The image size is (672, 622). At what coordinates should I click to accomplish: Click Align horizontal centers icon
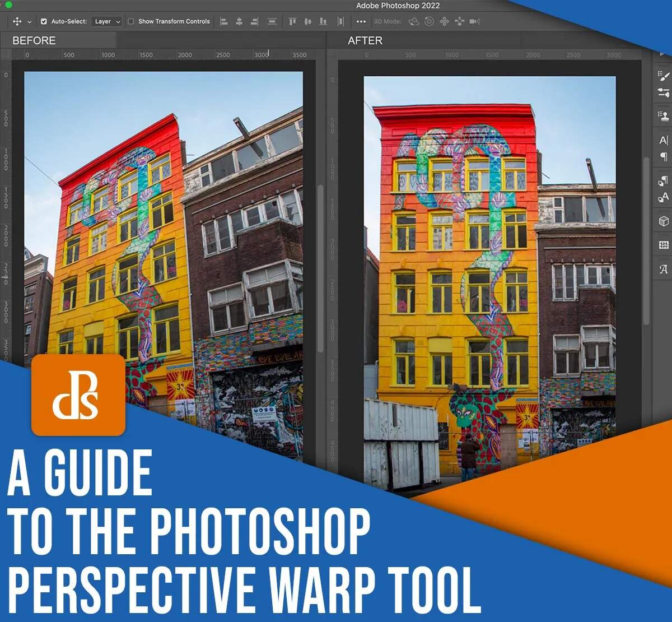click(239, 21)
